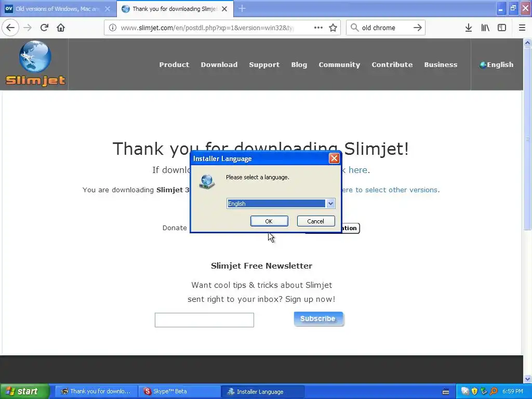Open the Download menu in the Slimjet header

tap(219, 64)
